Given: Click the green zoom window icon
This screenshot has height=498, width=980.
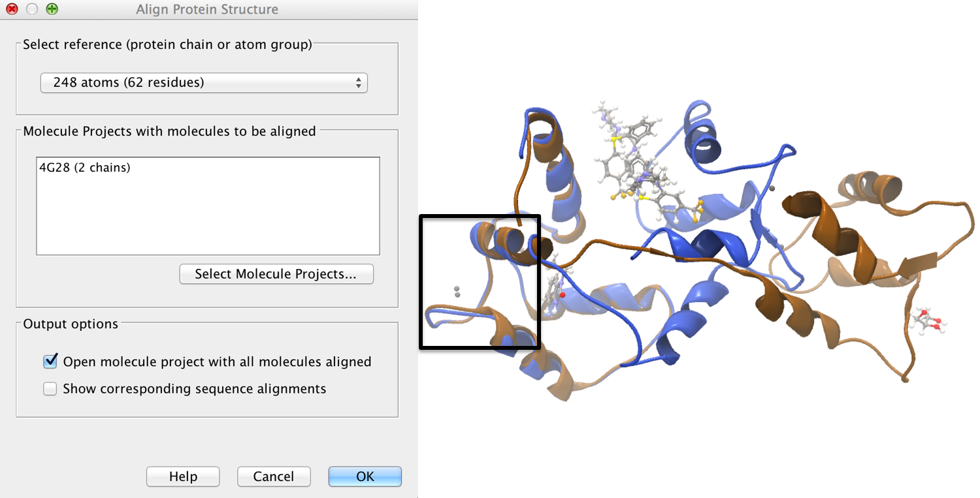Looking at the screenshot, I should pos(51,9).
